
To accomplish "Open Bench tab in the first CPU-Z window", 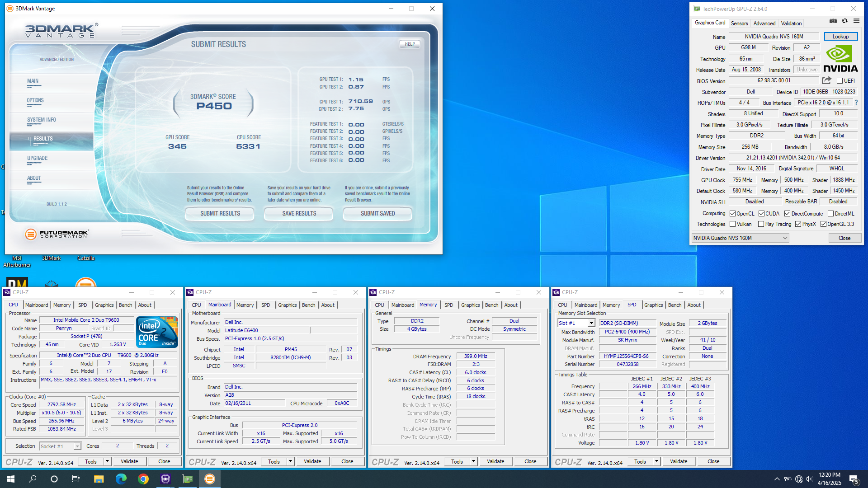I will pos(125,305).
